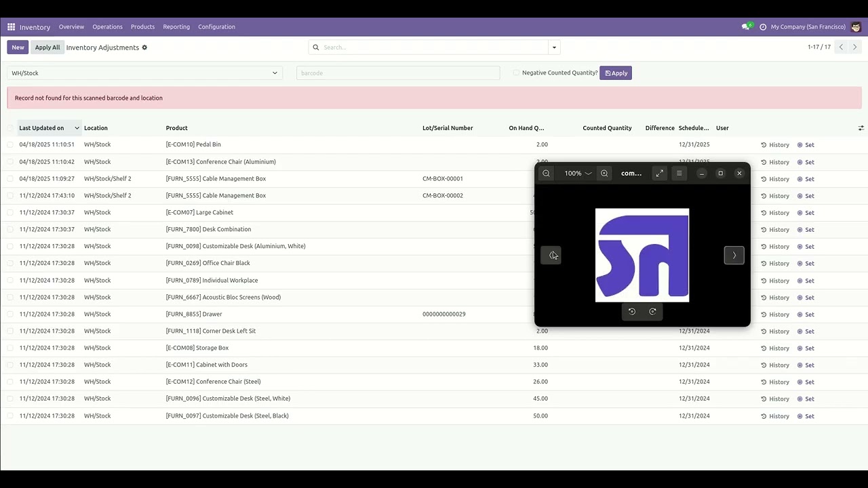Open the Reporting menu
Screen dimensions: 868x488
tap(176, 27)
